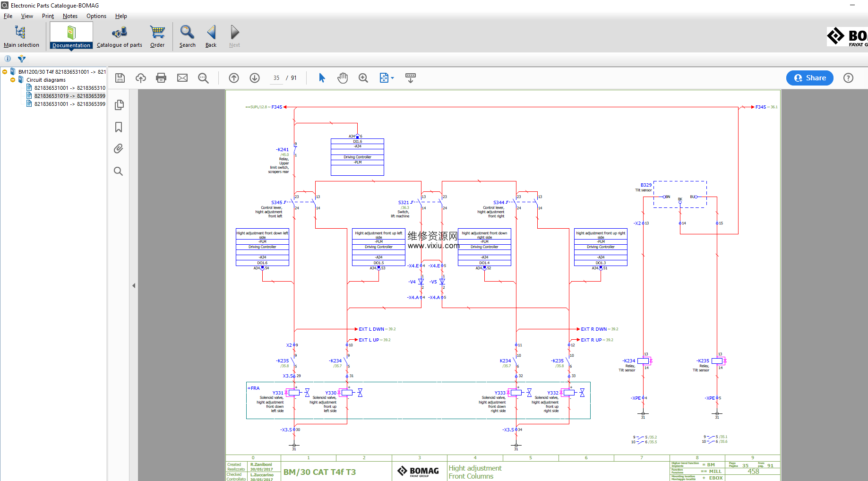Collapse the BM1200/30 T4f root node
868x481 pixels.
coord(5,72)
